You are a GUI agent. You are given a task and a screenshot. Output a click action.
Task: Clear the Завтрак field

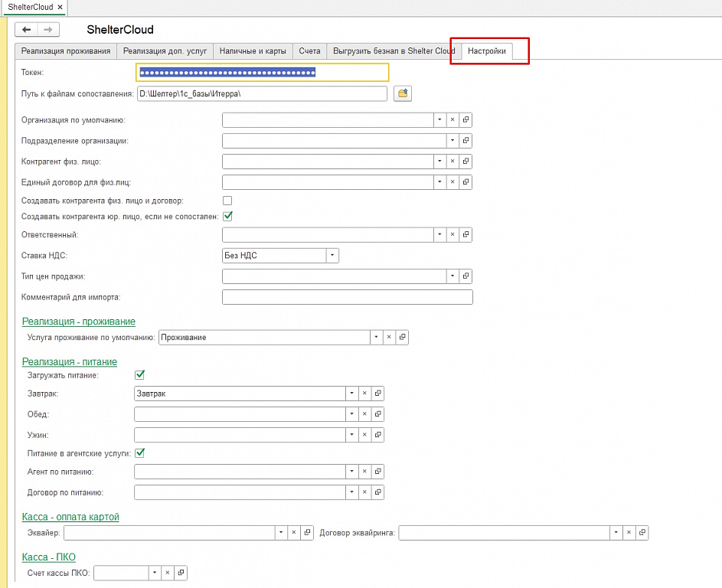(x=364, y=394)
